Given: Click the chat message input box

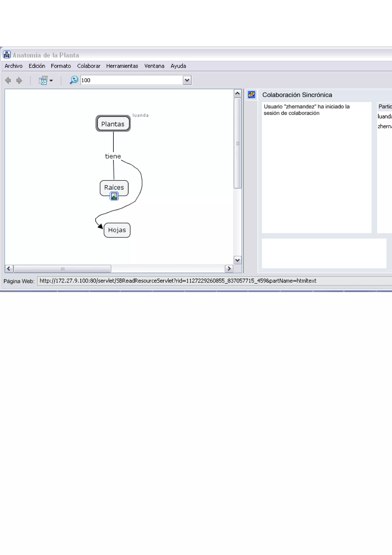Looking at the screenshot, I should coord(324,254).
